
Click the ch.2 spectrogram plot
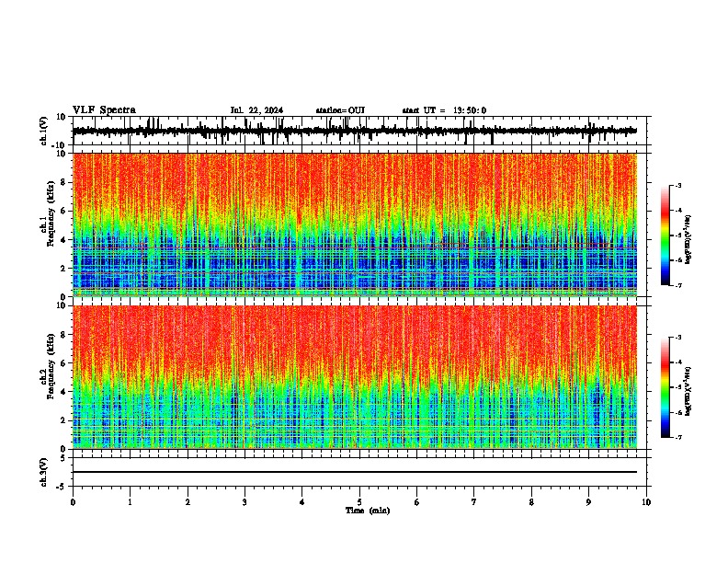coord(355,377)
